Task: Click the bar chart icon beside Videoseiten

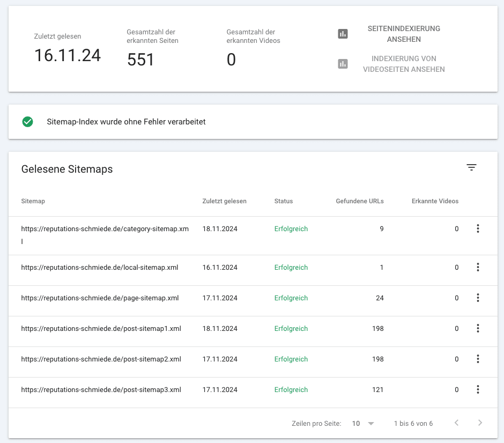Action: tap(343, 64)
